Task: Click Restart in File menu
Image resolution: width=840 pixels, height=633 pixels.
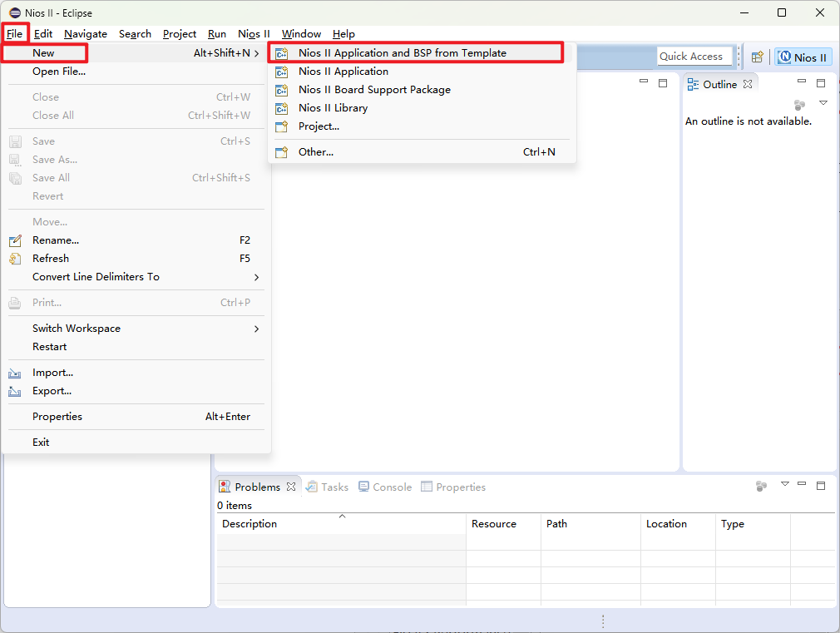Action: pos(136,346)
